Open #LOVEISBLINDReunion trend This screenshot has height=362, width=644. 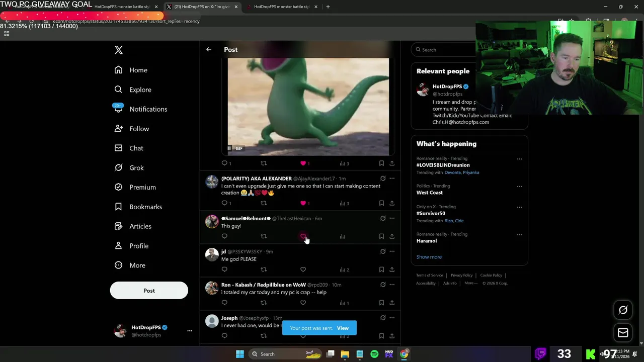click(443, 165)
